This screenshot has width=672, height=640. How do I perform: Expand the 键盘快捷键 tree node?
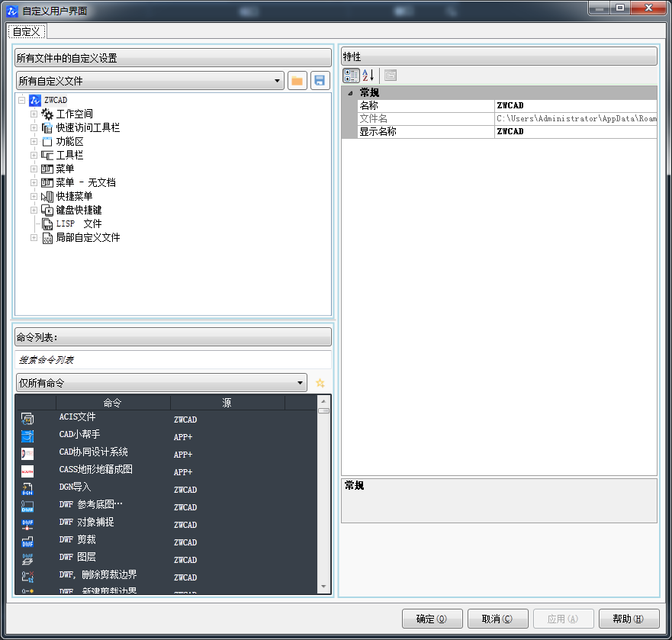click(x=34, y=210)
